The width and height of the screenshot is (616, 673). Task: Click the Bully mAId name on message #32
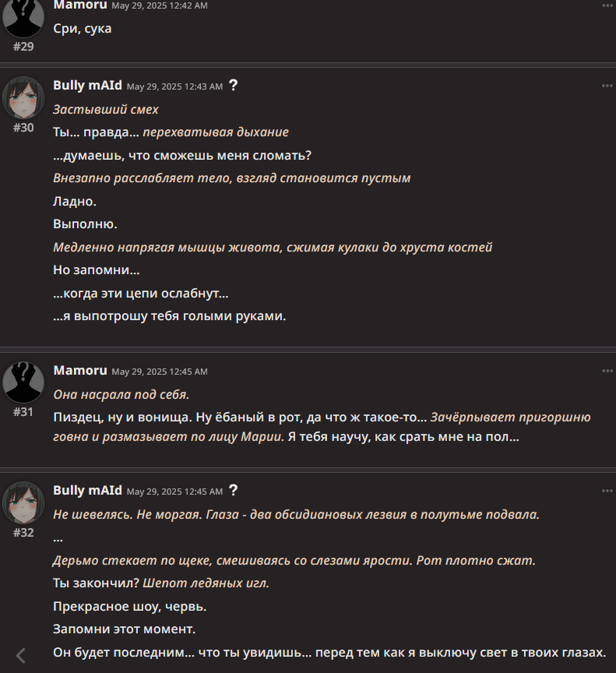coord(87,490)
